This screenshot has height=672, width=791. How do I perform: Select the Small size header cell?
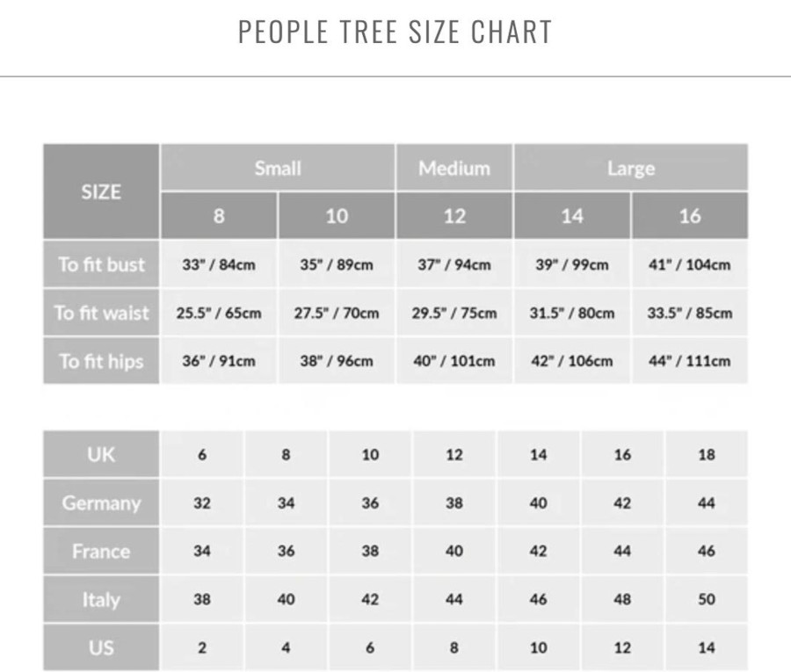coord(278,168)
